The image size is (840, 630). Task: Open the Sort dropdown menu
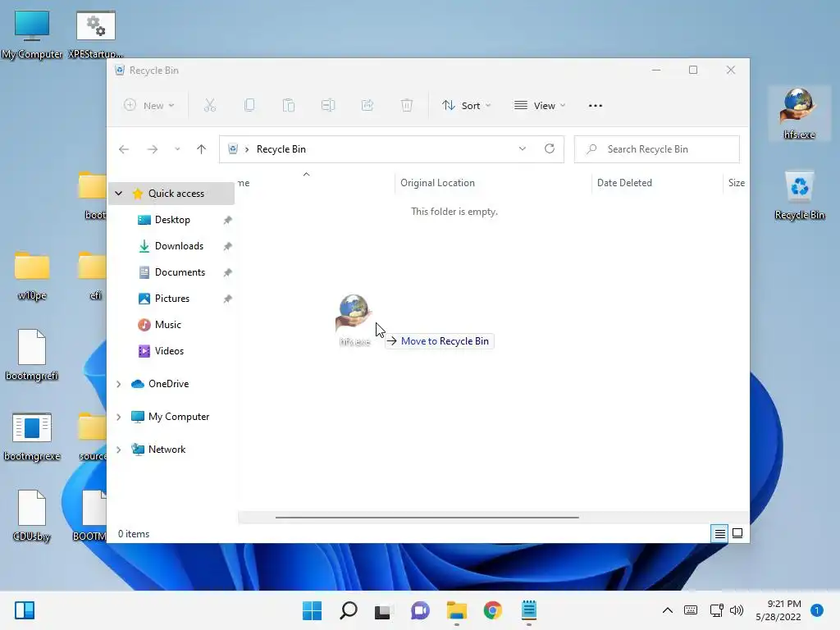tap(466, 106)
